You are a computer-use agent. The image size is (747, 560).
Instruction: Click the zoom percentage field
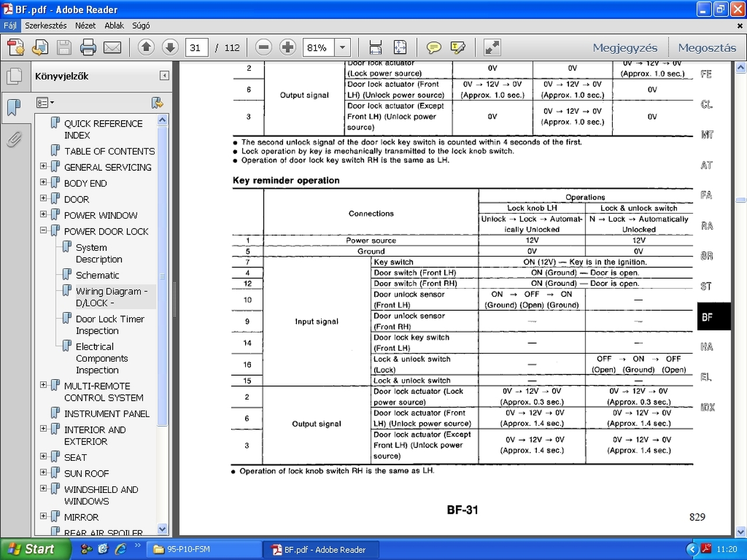[x=319, y=48]
